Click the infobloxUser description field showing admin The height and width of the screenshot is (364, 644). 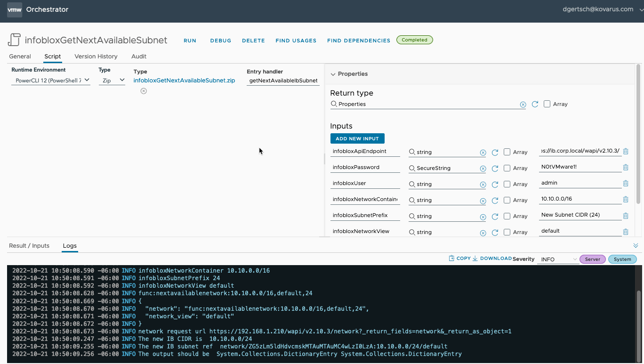click(580, 183)
